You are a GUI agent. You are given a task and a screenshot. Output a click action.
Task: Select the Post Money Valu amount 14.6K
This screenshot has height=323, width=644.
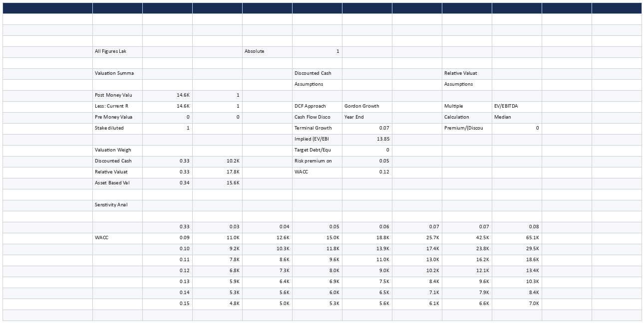pos(167,95)
